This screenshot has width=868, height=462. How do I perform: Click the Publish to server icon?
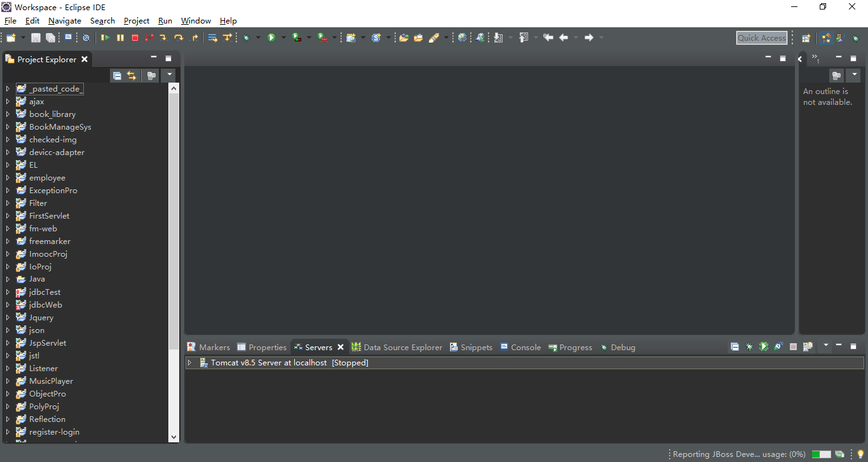tap(808, 347)
